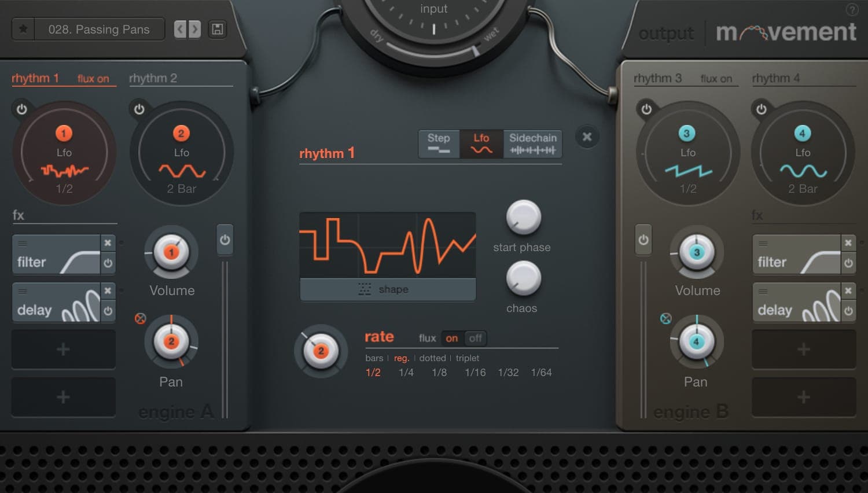Select the rhythm 2 tab

pos(153,78)
